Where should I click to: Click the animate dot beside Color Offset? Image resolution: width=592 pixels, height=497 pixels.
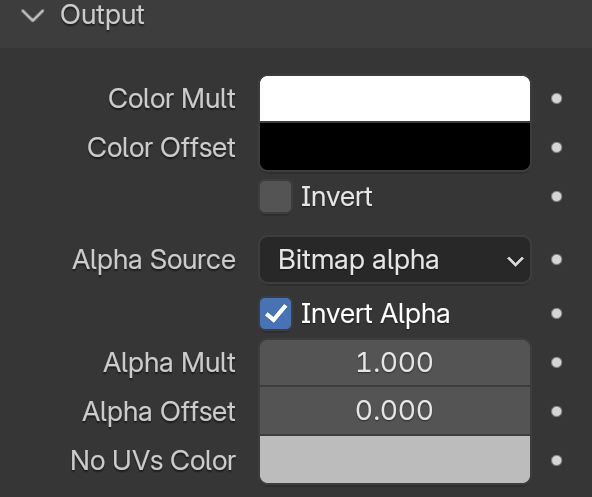pos(556,147)
